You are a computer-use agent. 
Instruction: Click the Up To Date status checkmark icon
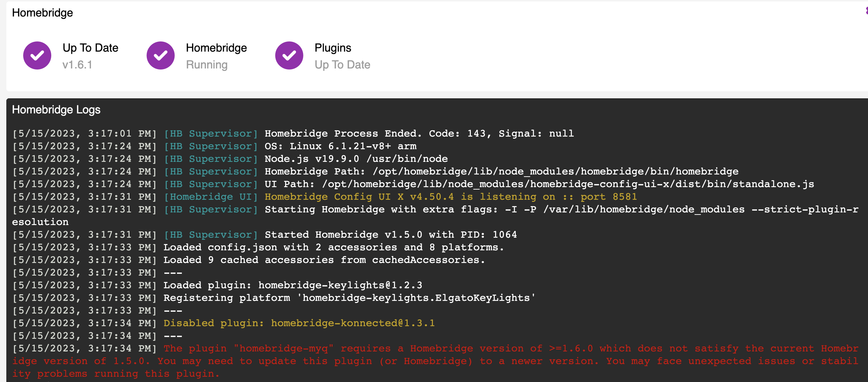coord(37,55)
